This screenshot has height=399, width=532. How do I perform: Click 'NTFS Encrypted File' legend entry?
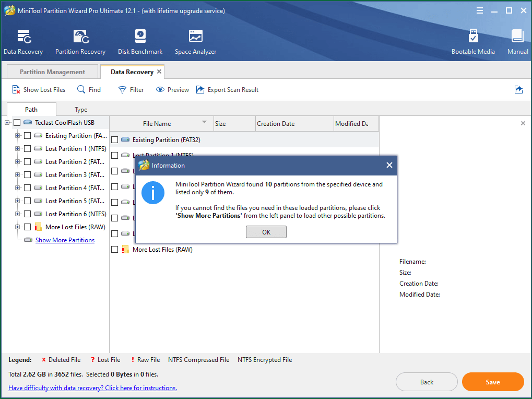pyautogui.click(x=265, y=360)
